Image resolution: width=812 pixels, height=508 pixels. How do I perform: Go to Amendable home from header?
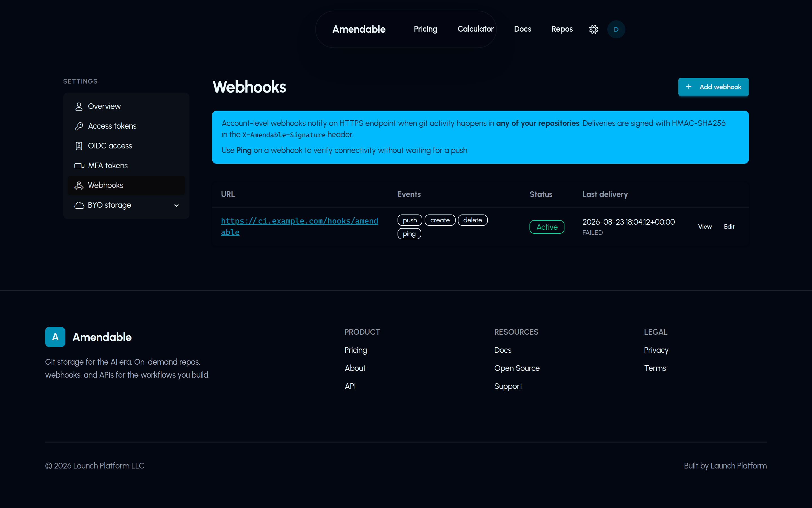359,29
